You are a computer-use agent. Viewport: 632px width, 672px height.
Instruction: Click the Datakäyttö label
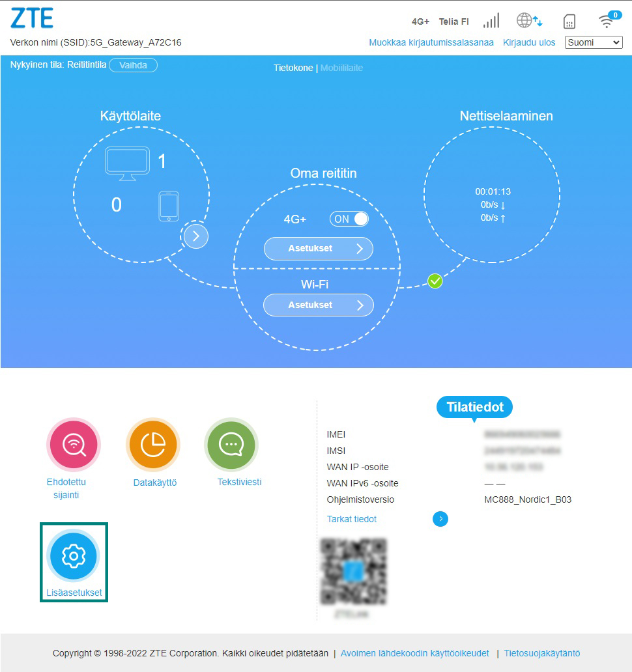tap(155, 483)
